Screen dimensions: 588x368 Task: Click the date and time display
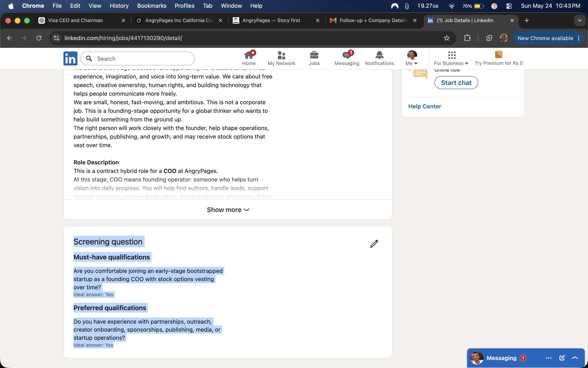[550, 6]
